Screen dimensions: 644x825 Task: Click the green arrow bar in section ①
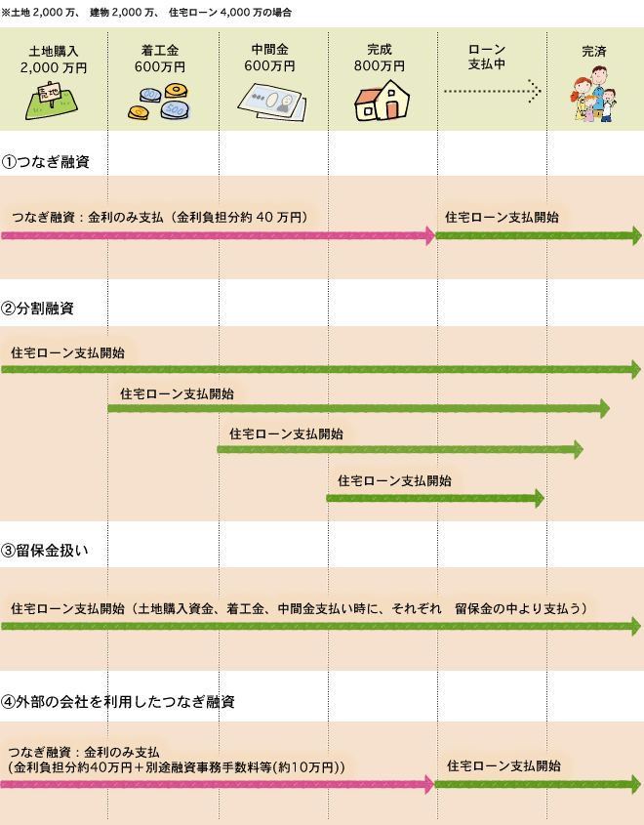pos(539,235)
